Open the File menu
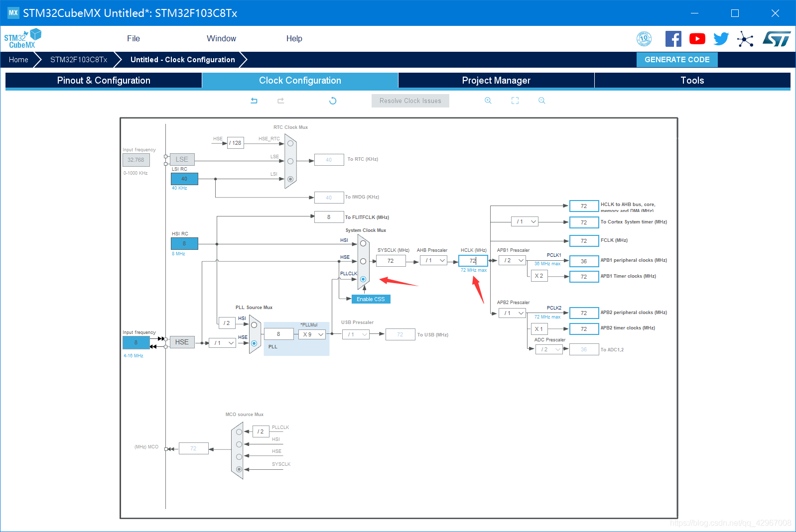The image size is (796, 532). click(x=133, y=39)
